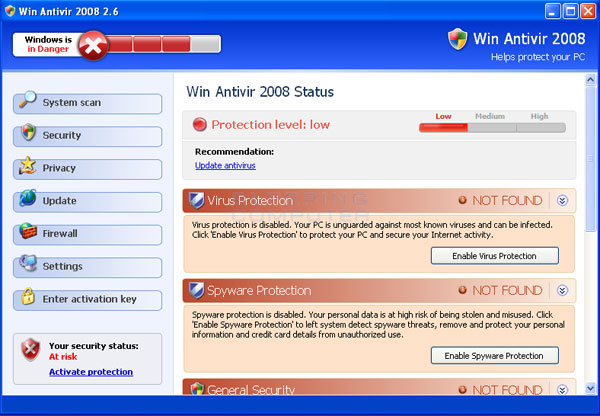Click the vertical scrollbar thumb
The image size is (600, 416).
(590, 158)
